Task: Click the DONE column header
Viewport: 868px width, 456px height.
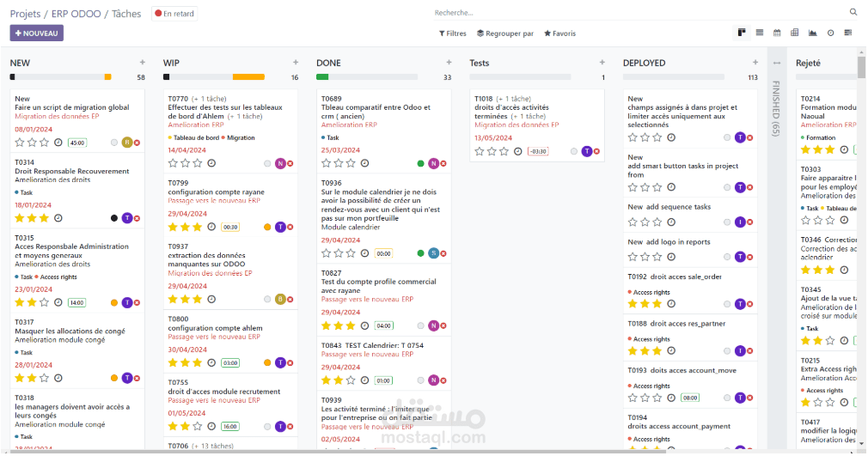Action: click(328, 63)
